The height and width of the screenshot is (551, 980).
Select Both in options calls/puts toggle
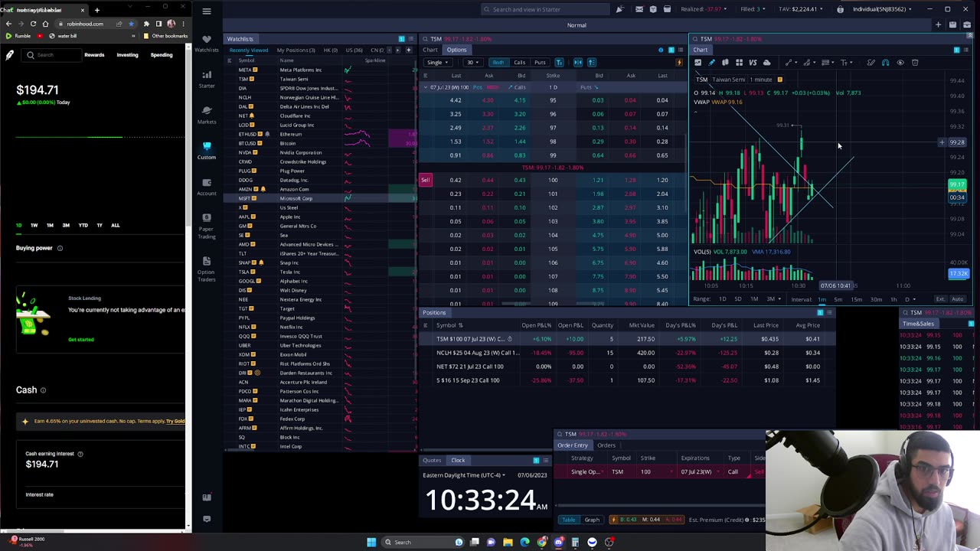tap(498, 62)
